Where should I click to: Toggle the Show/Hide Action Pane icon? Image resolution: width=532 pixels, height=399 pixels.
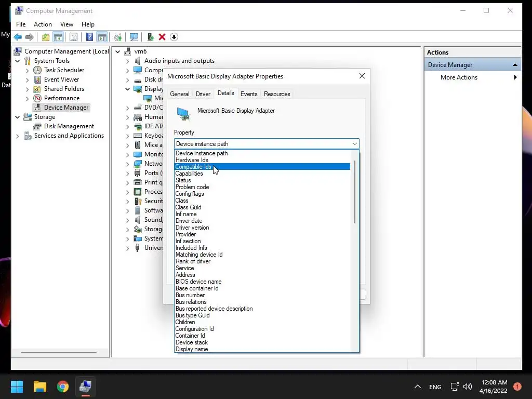(102, 37)
